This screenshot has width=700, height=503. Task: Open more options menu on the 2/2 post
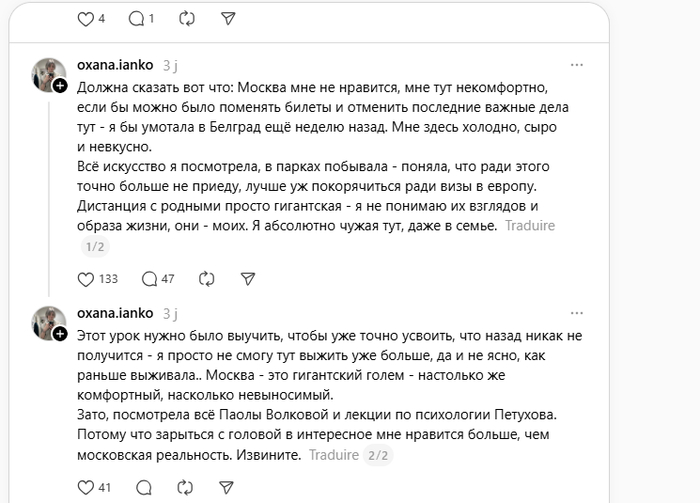tap(576, 313)
